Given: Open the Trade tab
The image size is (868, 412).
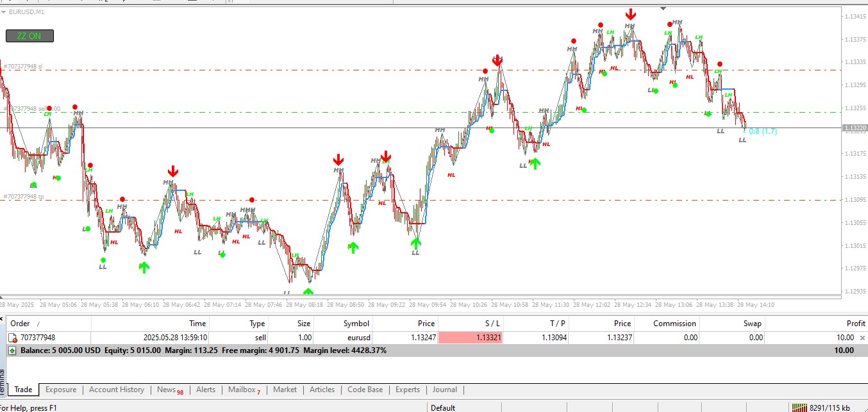Looking at the screenshot, I should pos(23,390).
